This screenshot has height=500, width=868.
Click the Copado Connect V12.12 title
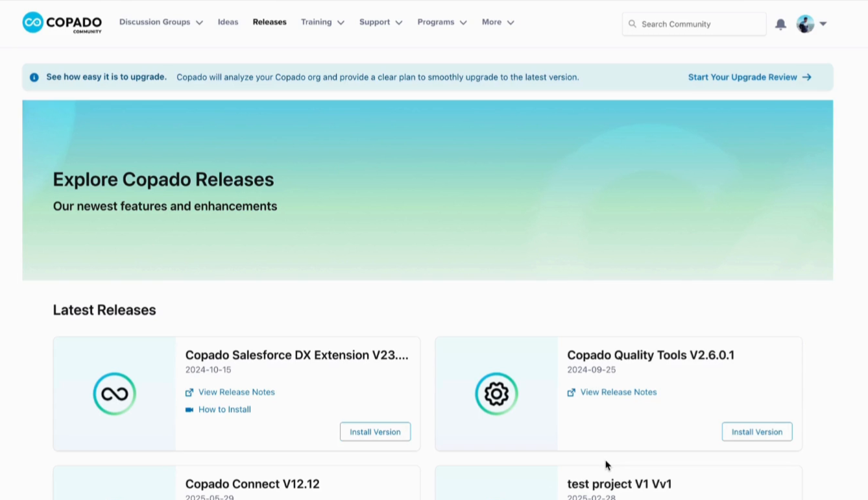[252, 484]
